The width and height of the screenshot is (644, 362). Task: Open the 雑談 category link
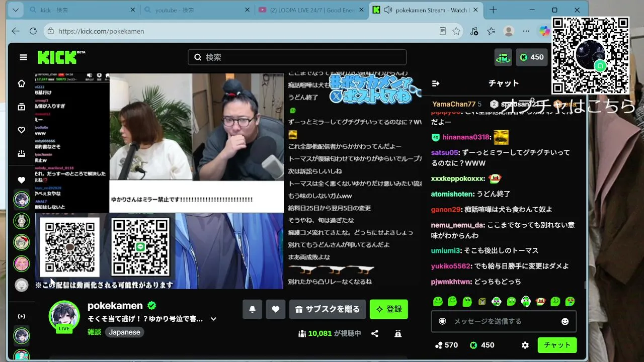pyautogui.click(x=94, y=332)
